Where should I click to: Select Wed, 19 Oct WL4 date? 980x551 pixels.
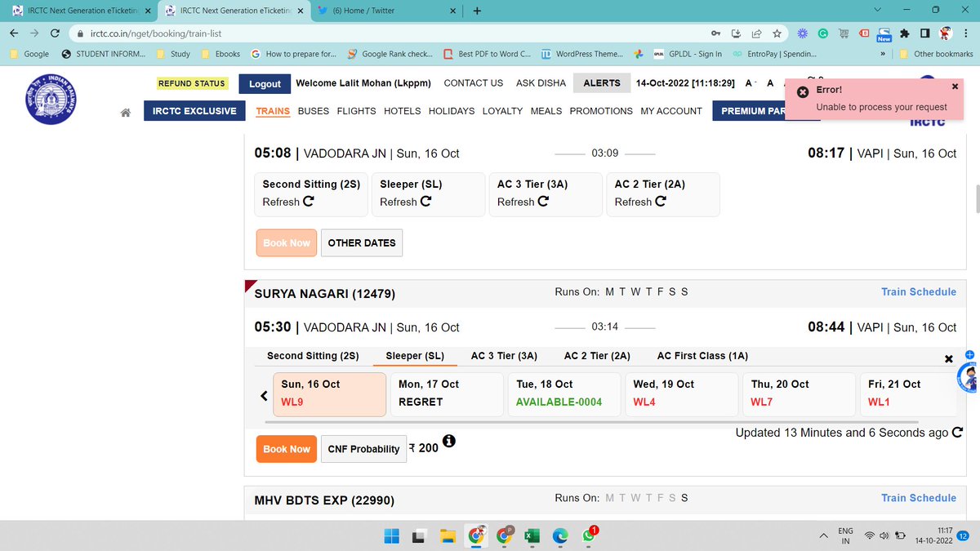682,394
